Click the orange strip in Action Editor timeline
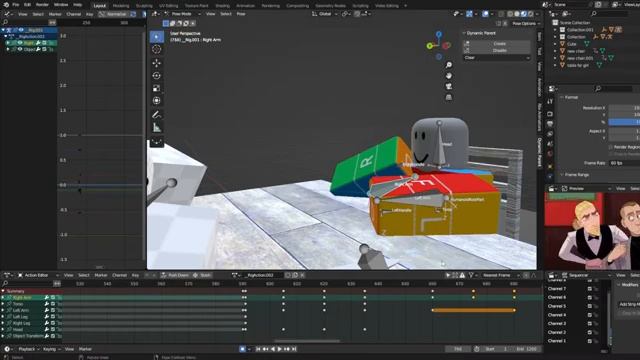This screenshot has height=360, width=640. [x=473, y=310]
